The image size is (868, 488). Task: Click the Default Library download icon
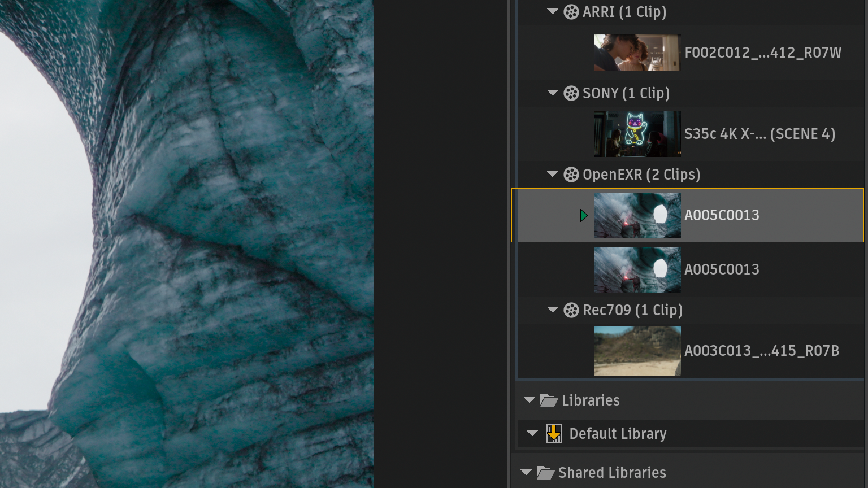[554, 434]
